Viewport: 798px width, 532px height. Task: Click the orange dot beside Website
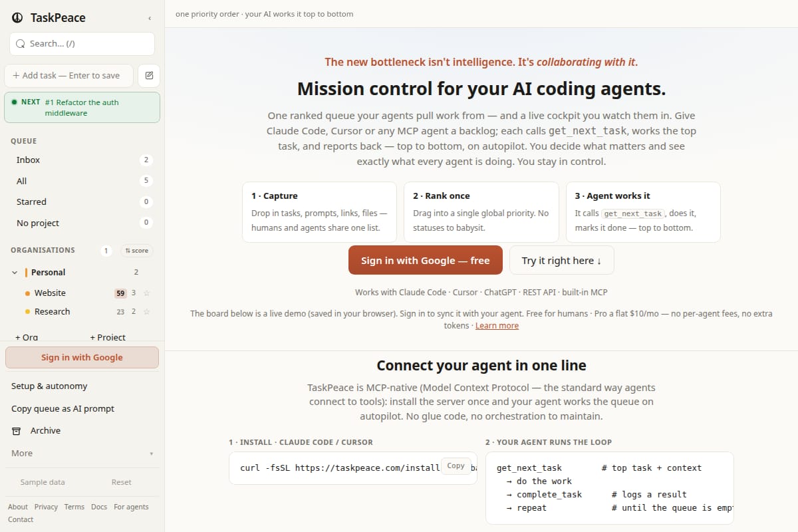tap(27, 293)
